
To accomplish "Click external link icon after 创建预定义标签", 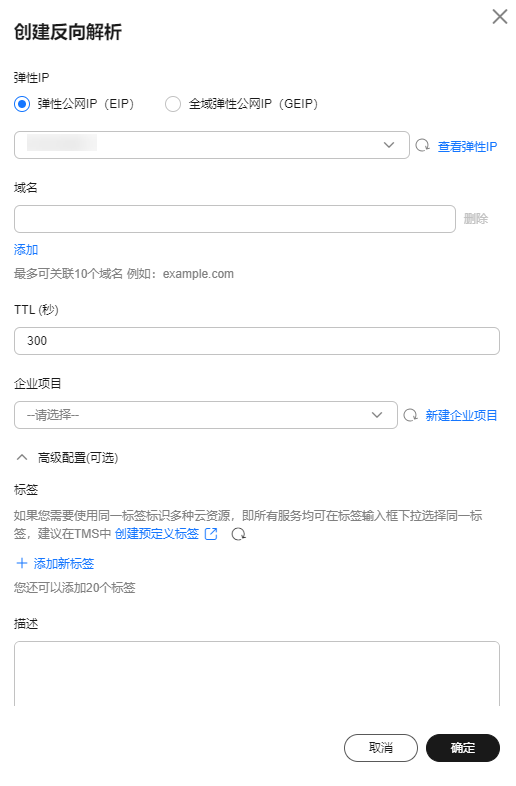I will (211, 534).
